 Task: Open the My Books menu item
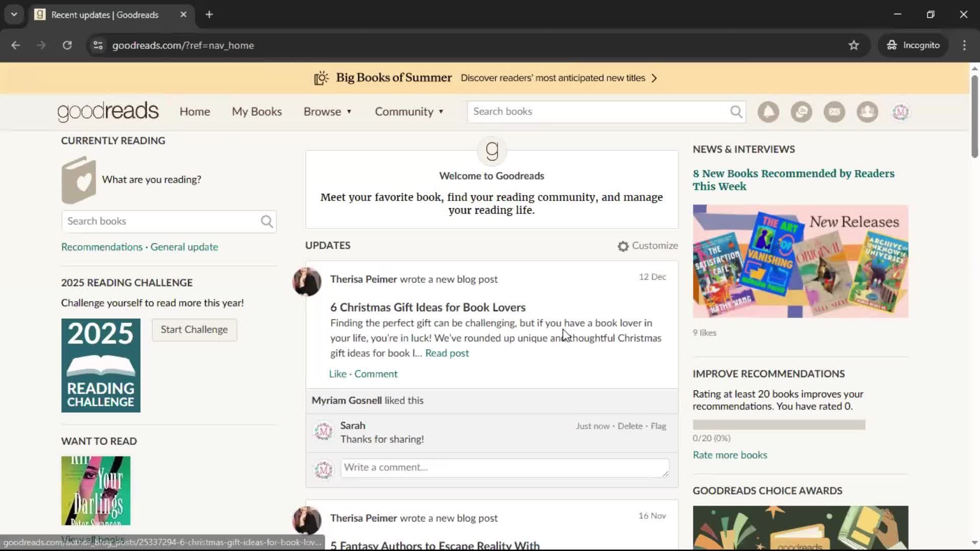(x=257, y=112)
